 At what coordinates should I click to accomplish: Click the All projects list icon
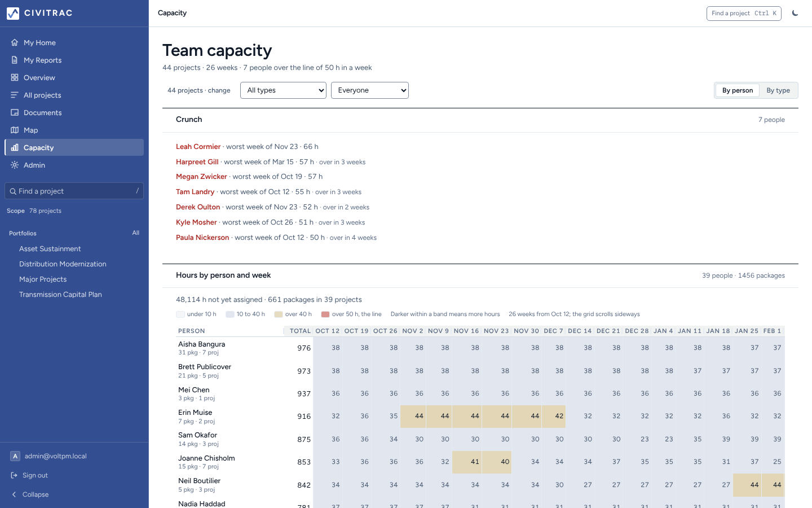pos(15,95)
